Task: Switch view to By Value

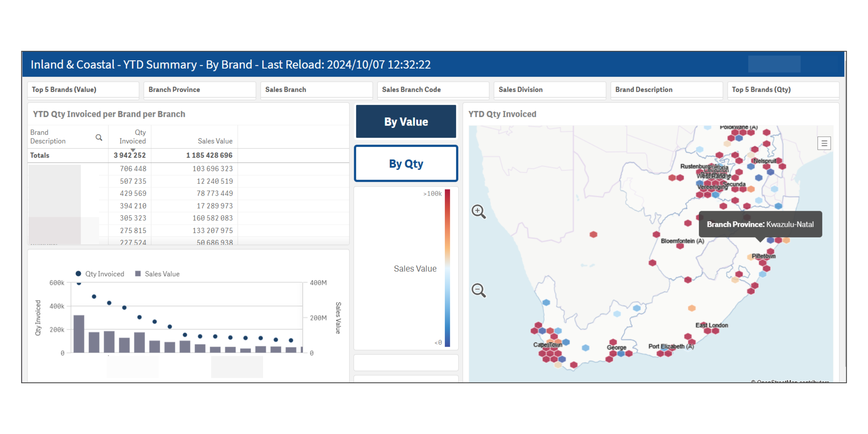Action: click(x=406, y=121)
